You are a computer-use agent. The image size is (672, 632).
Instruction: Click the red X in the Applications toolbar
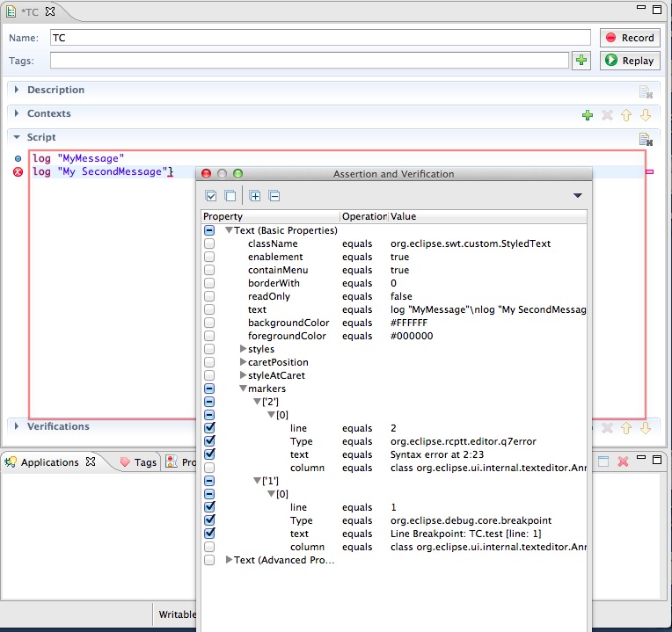(x=623, y=461)
